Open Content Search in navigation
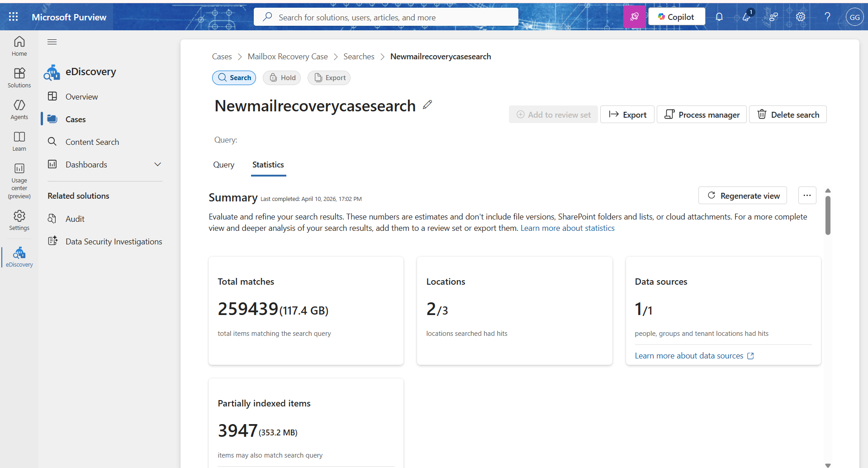 tap(92, 142)
